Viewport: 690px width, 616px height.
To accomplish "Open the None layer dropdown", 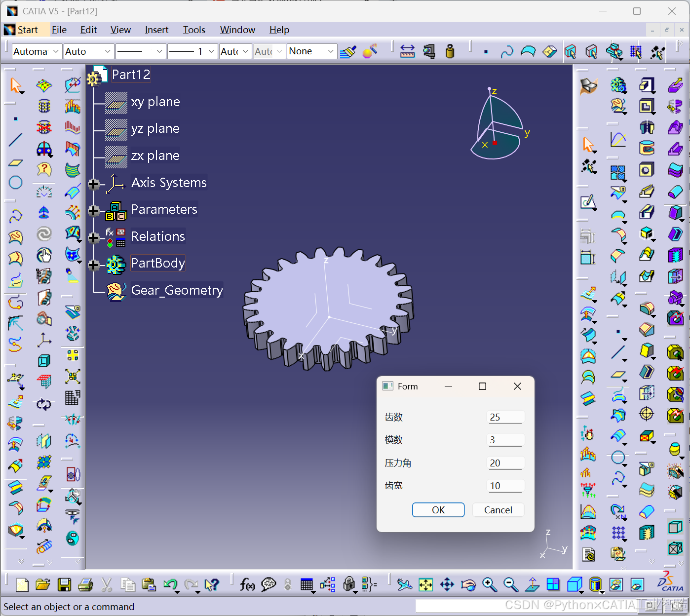I will (x=312, y=51).
